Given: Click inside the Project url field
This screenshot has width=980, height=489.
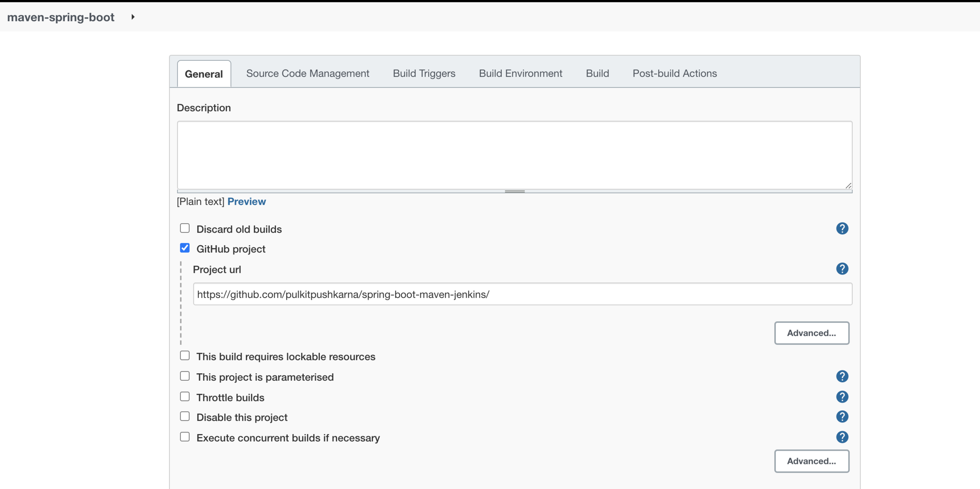Looking at the screenshot, I should coord(522,294).
